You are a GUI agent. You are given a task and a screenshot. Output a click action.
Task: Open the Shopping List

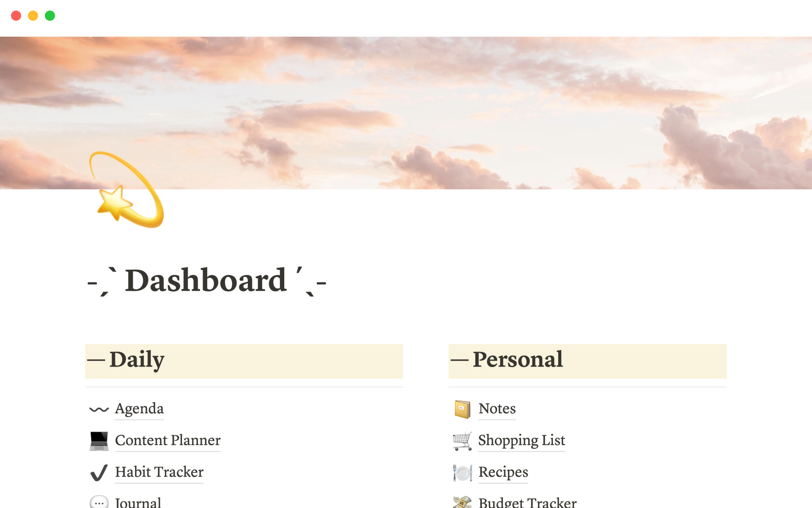pyautogui.click(x=520, y=439)
